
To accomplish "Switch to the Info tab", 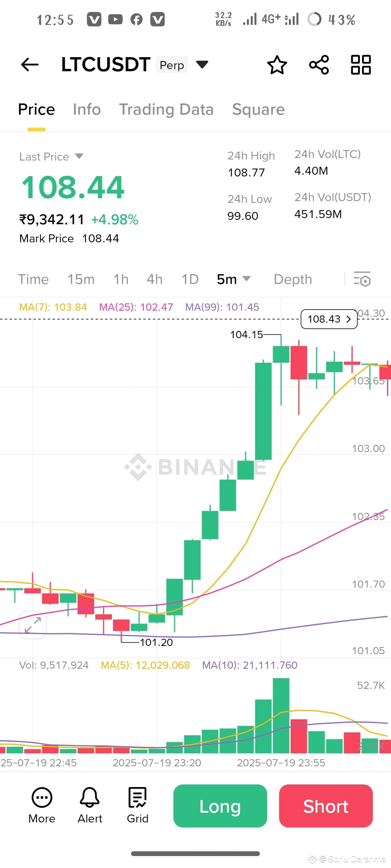I will (87, 109).
